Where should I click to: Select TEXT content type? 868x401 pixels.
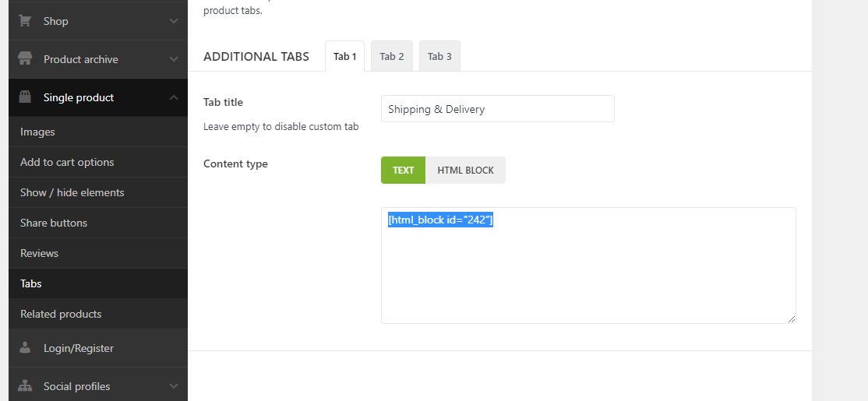(403, 171)
